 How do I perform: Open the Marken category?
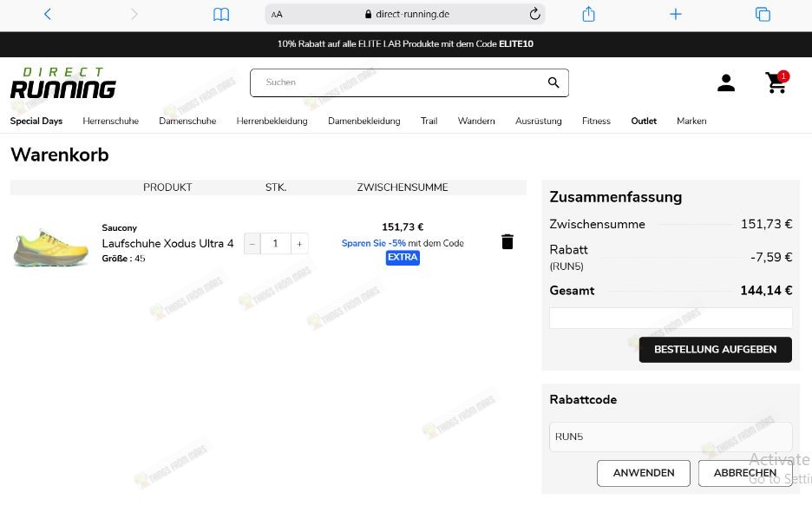click(x=691, y=121)
